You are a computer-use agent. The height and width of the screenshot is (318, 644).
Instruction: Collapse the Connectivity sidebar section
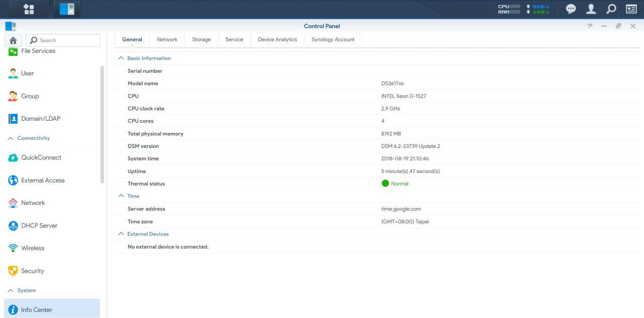11,138
